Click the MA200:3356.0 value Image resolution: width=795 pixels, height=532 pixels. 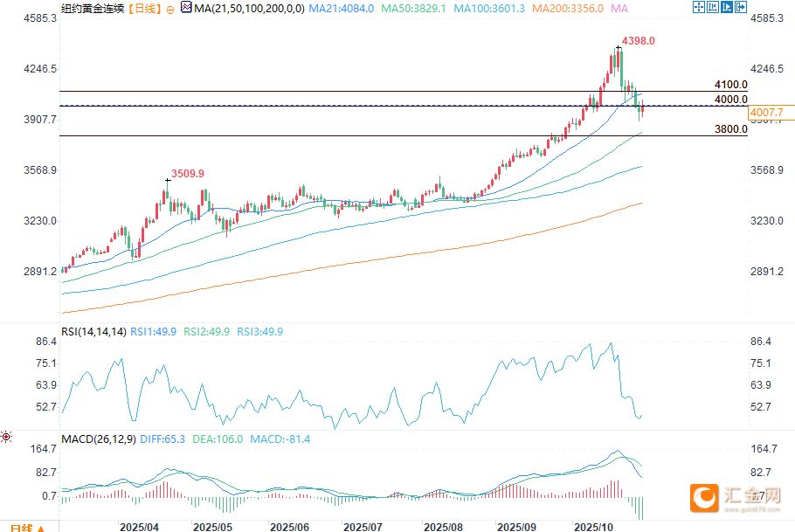[568, 9]
